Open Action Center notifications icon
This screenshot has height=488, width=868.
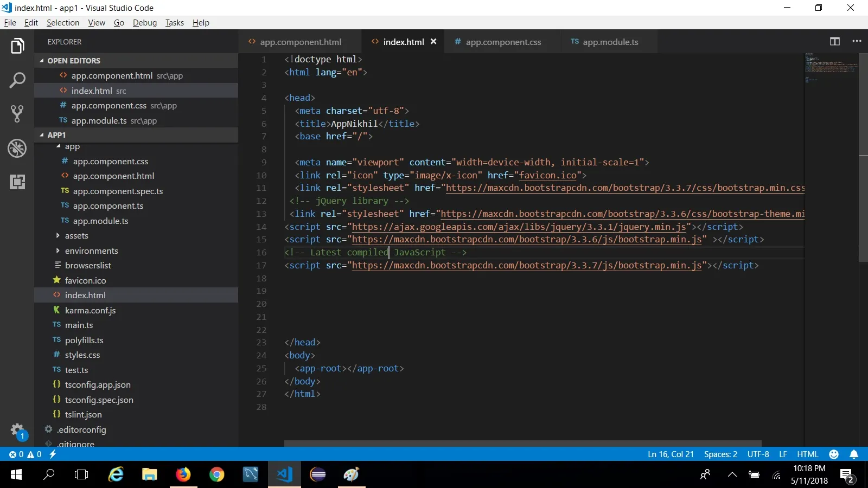click(847, 476)
